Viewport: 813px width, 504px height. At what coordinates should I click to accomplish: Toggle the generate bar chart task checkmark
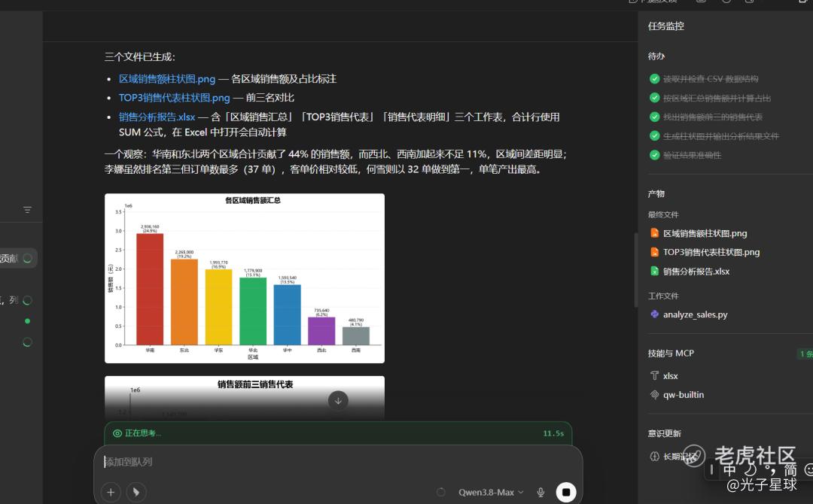click(654, 135)
